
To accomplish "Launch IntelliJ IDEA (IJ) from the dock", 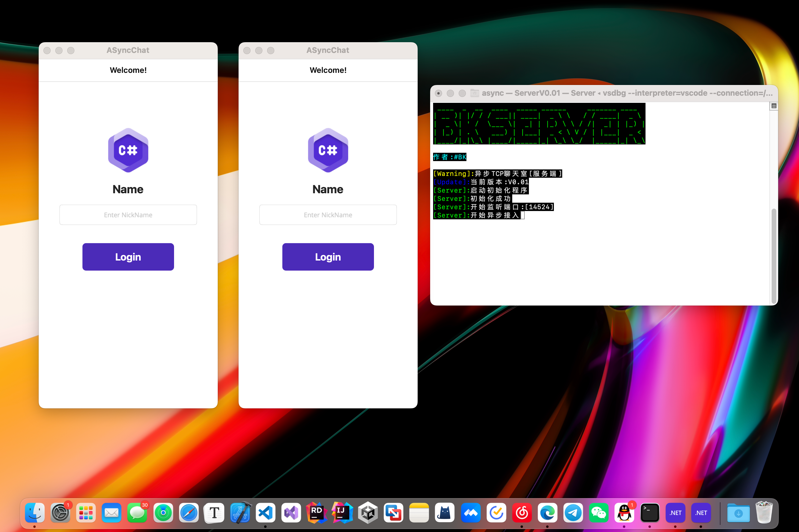I will [x=342, y=512].
